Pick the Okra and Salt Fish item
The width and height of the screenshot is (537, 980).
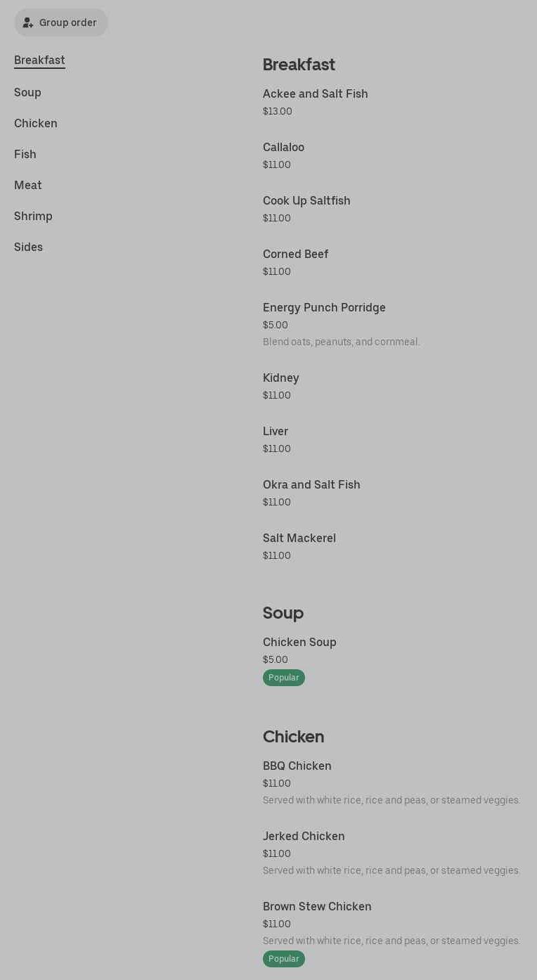pyautogui.click(x=311, y=485)
